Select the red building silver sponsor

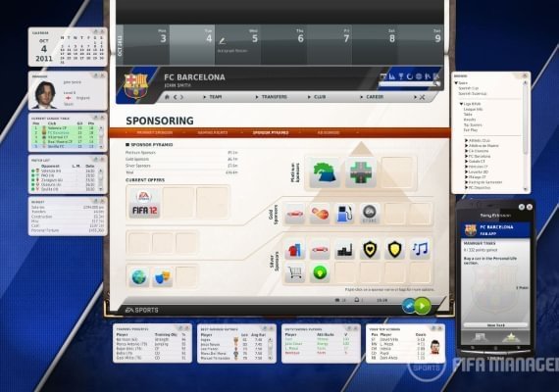(295, 249)
